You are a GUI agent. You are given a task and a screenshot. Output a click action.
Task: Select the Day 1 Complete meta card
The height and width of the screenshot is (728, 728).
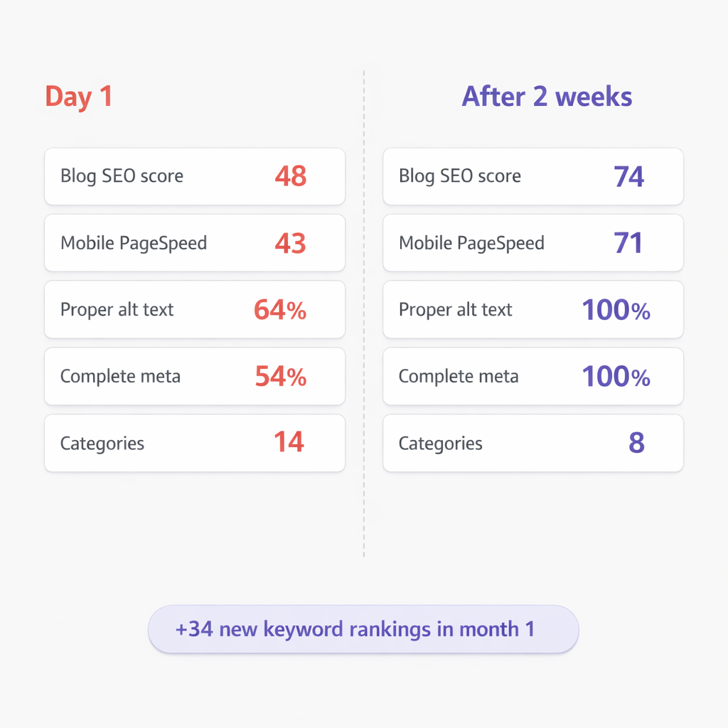(194, 377)
